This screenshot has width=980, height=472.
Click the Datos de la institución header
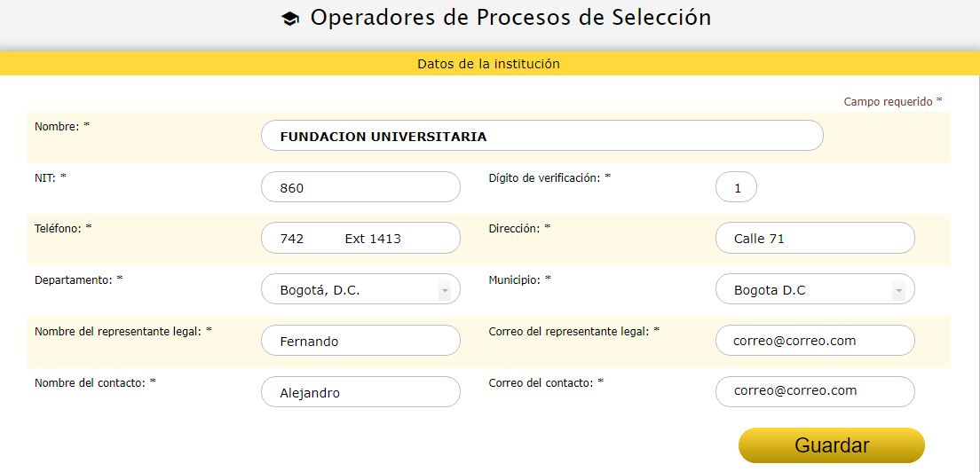pos(488,64)
